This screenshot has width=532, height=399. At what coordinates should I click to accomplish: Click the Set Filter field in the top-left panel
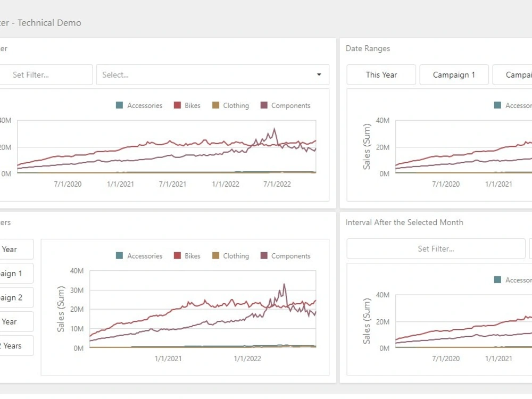[45, 74]
